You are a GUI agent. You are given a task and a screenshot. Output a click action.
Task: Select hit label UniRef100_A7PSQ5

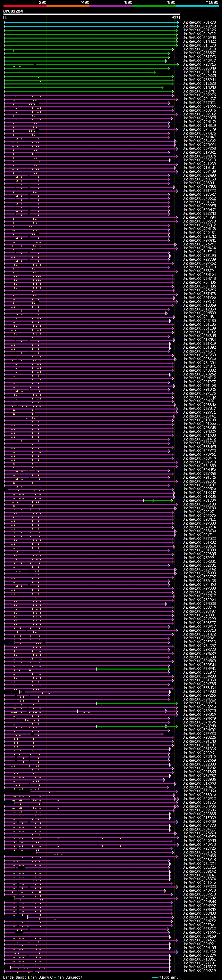pos(199,554)
